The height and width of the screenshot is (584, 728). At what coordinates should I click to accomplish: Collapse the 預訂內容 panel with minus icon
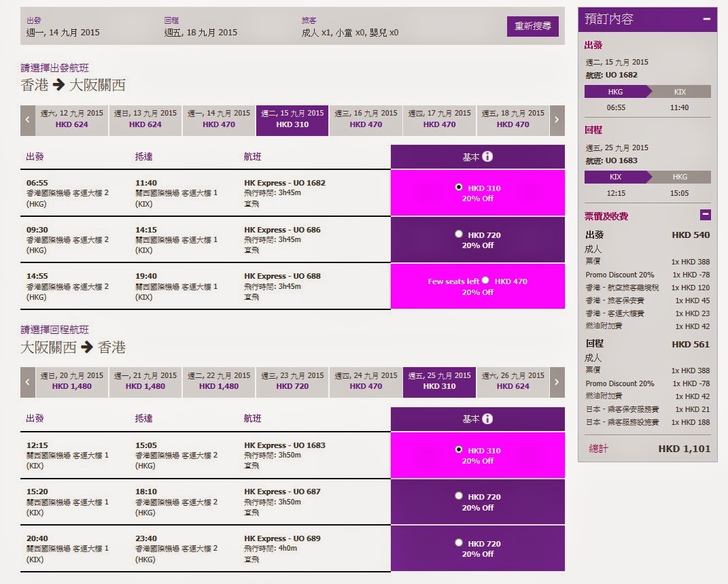click(707, 20)
